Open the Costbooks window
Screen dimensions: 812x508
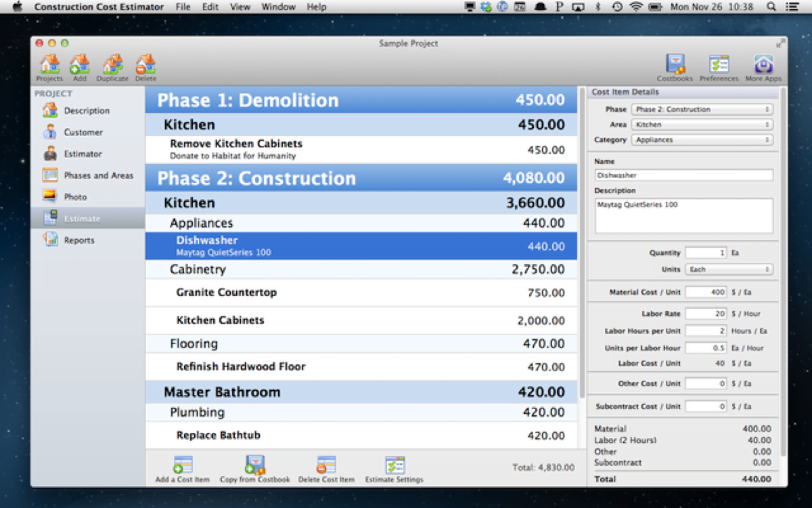click(675, 65)
